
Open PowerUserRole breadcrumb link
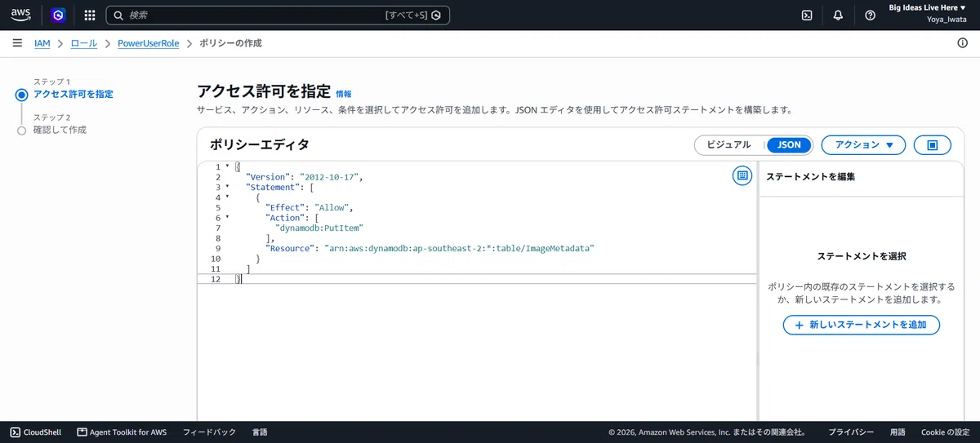(148, 43)
